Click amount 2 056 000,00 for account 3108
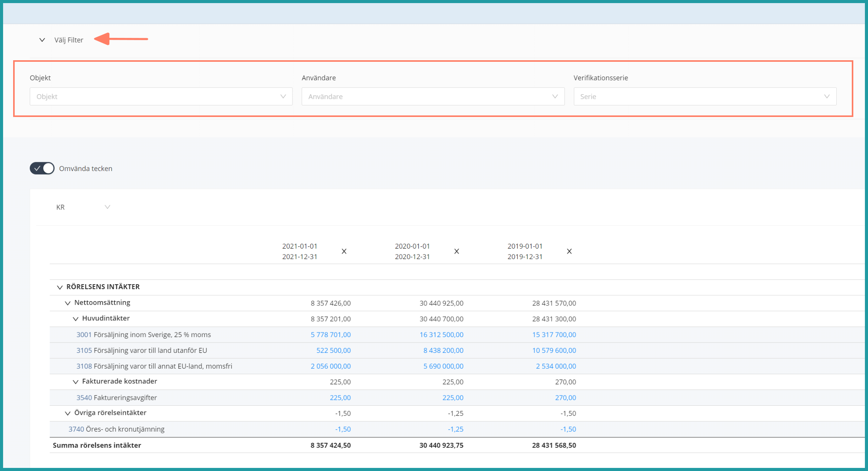Screen dimensions: 868x471 pos(331,366)
